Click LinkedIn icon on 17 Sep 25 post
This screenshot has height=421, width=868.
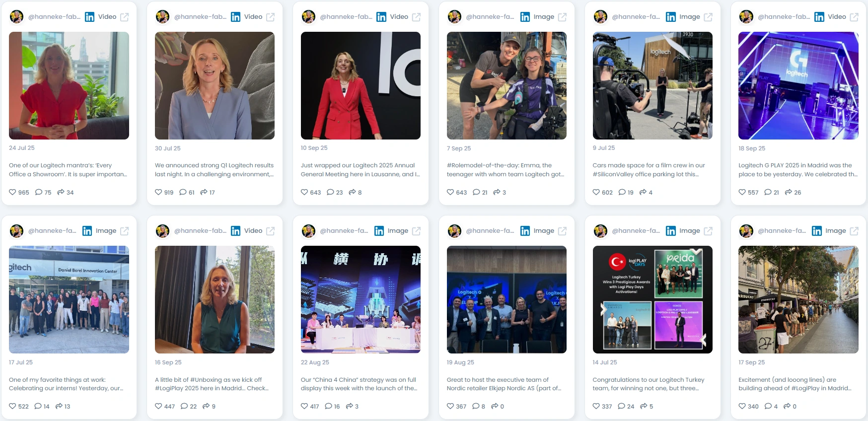817,231
